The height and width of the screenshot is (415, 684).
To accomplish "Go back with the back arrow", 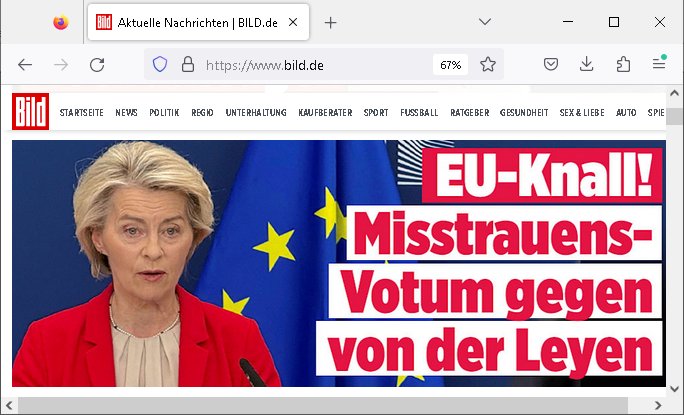I will pos(25,65).
